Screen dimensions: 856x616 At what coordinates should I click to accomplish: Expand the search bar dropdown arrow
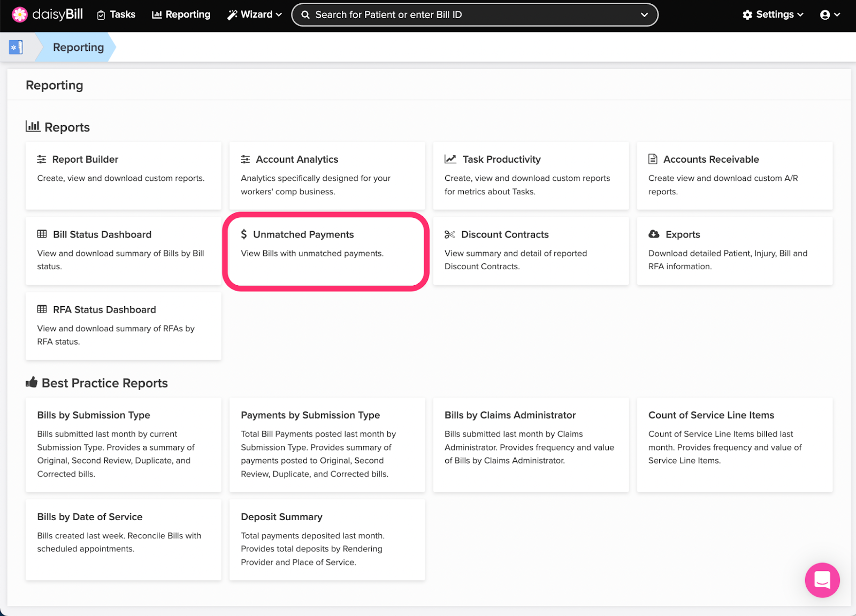click(x=644, y=14)
